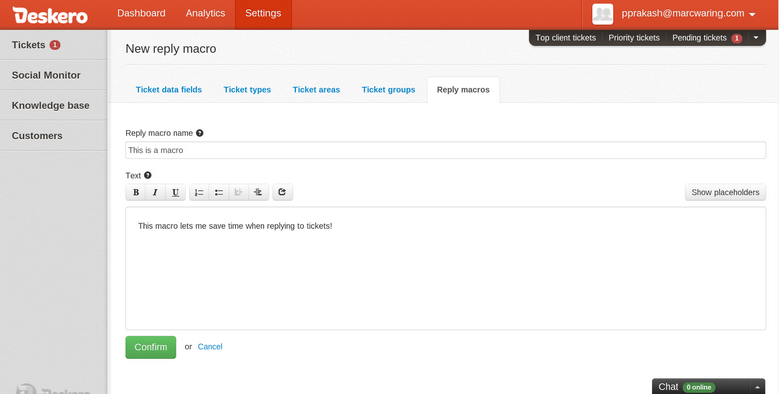Switch to Ticket types tab

point(247,90)
